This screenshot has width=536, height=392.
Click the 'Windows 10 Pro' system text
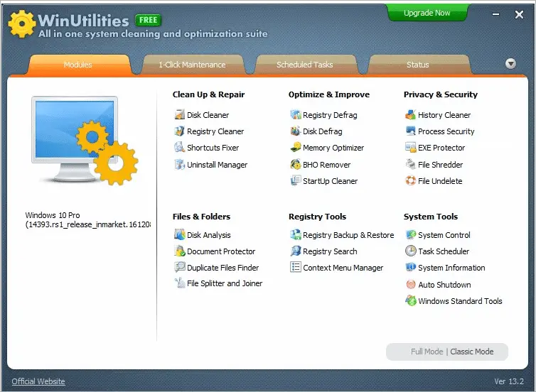(53, 215)
